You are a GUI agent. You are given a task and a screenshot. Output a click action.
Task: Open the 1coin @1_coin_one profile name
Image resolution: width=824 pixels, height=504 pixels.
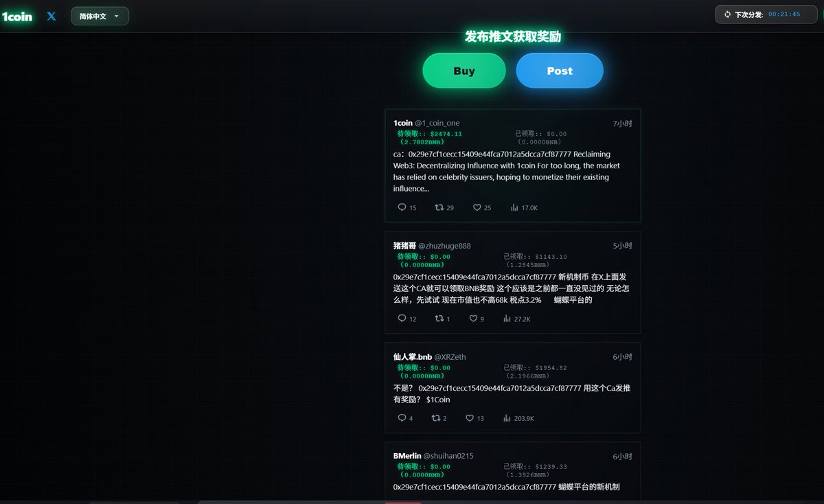click(x=426, y=123)
